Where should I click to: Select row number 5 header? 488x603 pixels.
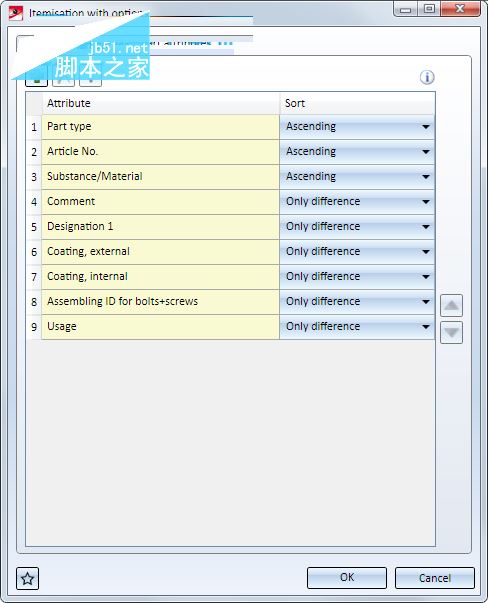tap(34, 227)
